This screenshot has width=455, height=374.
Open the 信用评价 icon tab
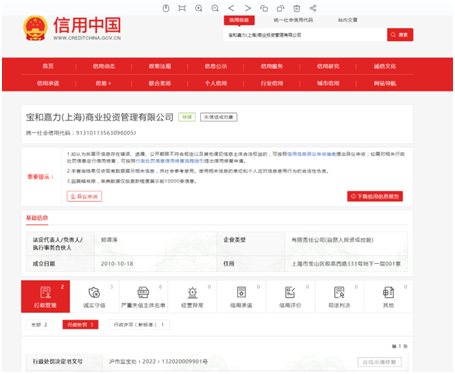tap(290, 296)
